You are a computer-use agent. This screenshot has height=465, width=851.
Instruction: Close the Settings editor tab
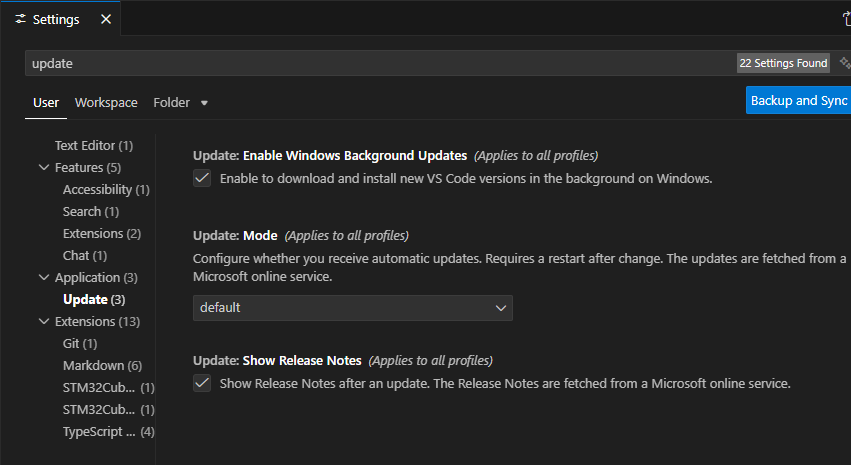click(103, 19)
